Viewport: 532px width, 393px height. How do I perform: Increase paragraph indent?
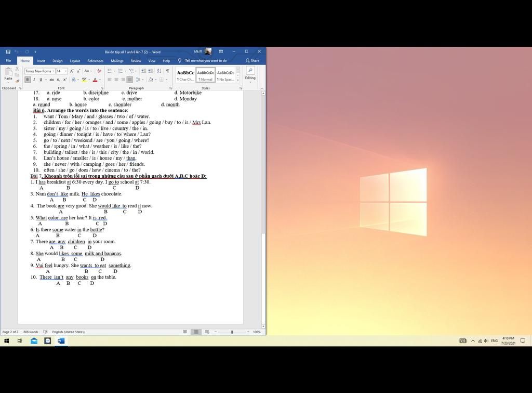(x=150, y=71)
